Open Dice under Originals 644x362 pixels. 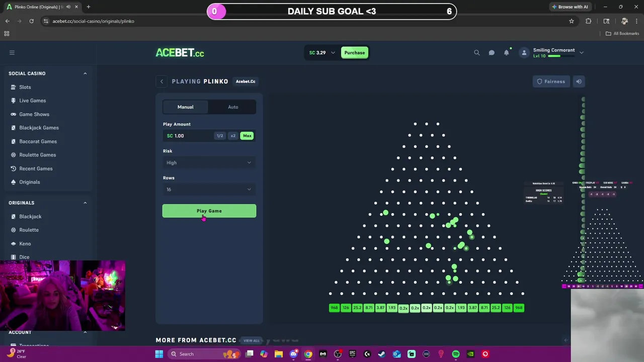(24, 257)
